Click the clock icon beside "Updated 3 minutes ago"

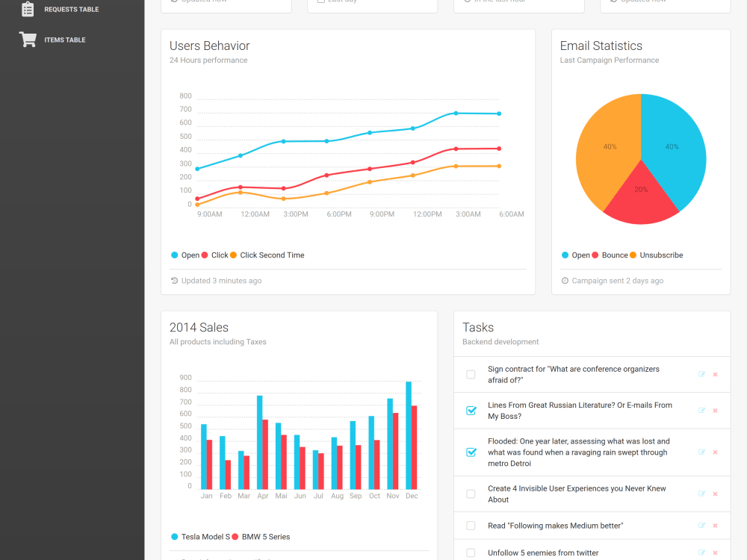point(174,280)
